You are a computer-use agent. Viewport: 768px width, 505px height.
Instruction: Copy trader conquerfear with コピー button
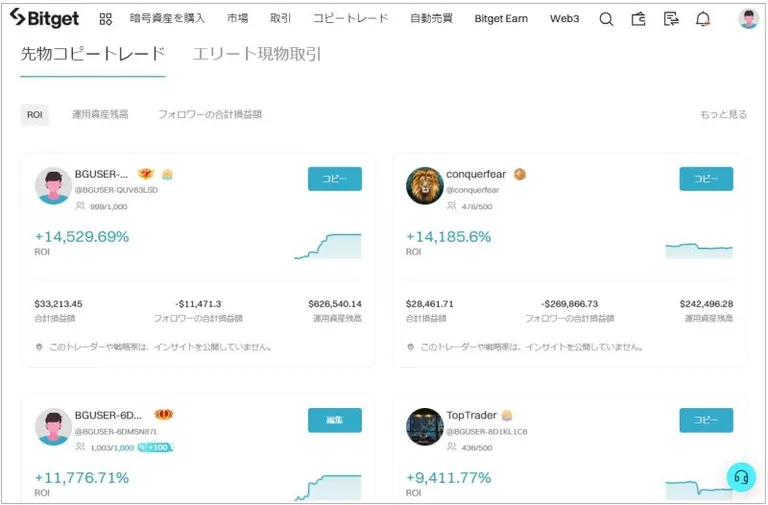[706, 179]
